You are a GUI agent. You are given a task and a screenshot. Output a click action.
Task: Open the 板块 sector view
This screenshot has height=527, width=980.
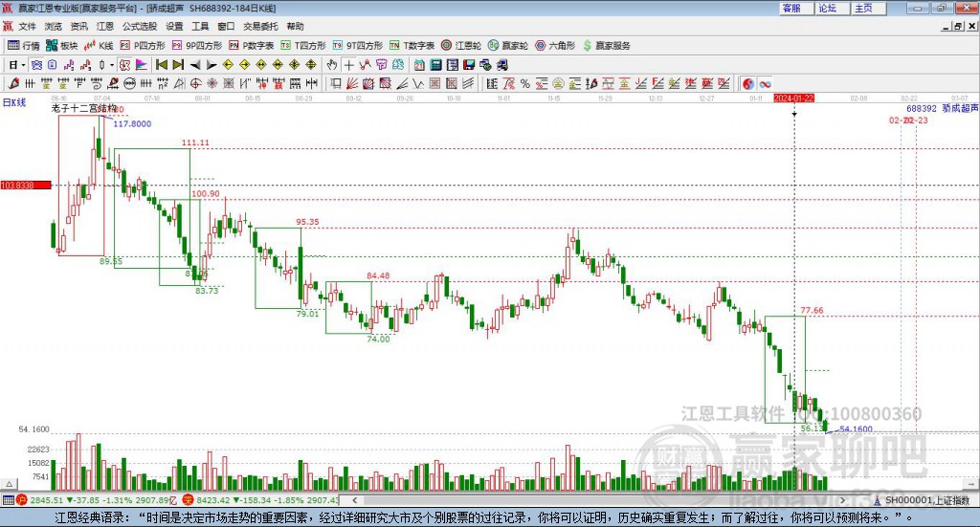pos(61,46)
